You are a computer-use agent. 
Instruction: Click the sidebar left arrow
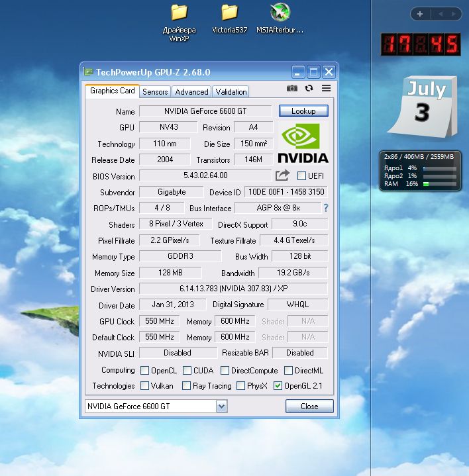tap(441, 14)
